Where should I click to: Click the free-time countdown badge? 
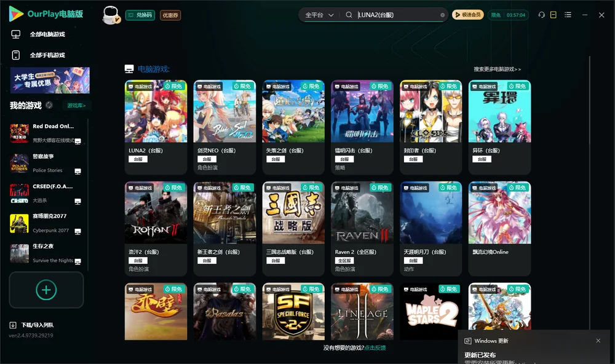[508, 15]
